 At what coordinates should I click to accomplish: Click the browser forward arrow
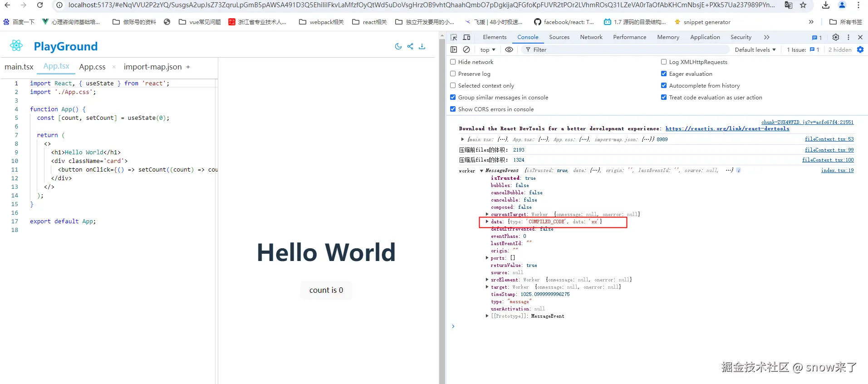click(24, 5)
